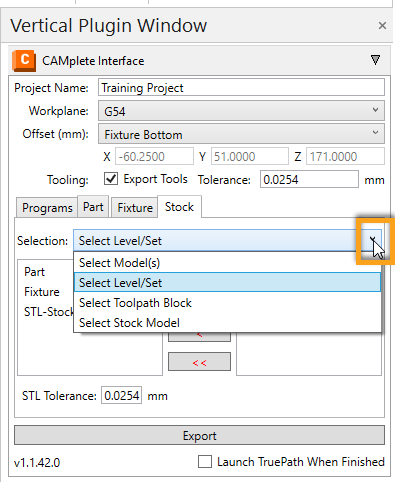Choose Select Model(s) from dropdown list

tap(227, 263)
